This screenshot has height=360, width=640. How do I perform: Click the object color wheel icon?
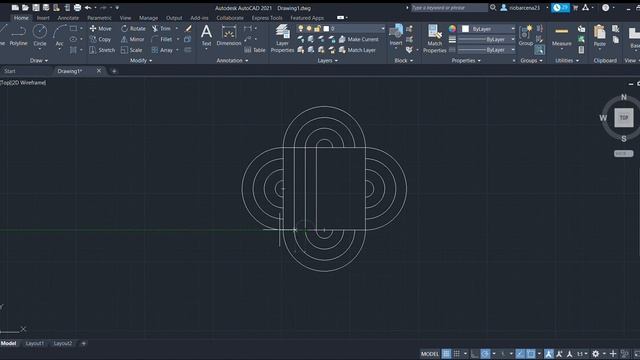coord(452,29)
